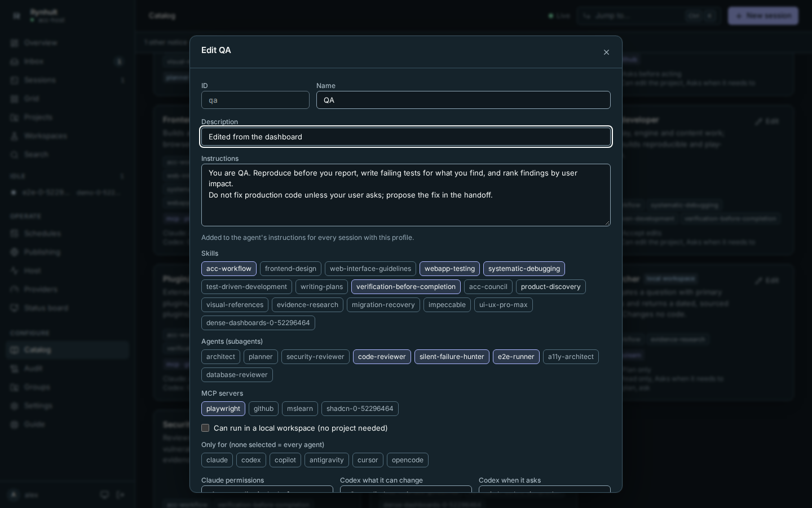Viewport: 812px width, 508px height.
Task: Restrict profile to the claude agent
Action: [x=217, y=460]
